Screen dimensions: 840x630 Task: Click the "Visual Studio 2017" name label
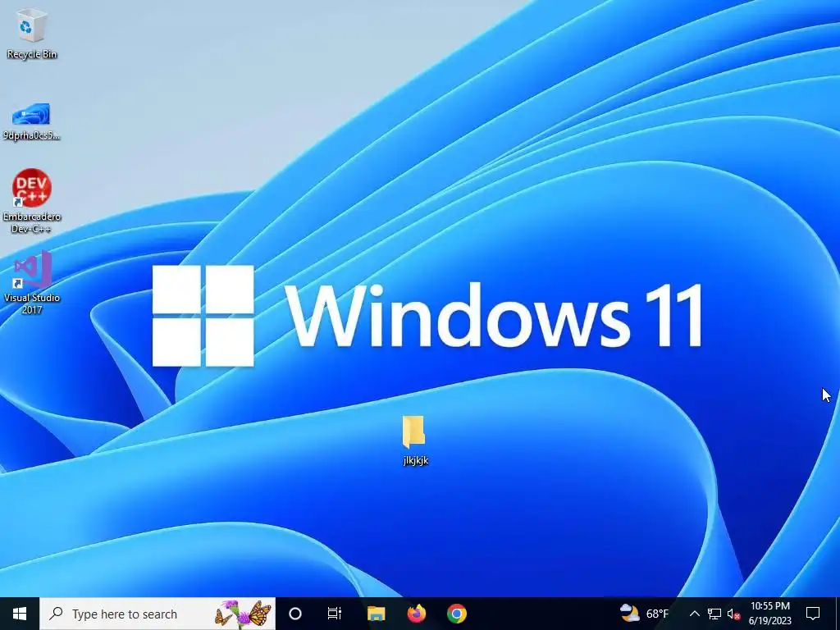[x=32, y=304]
